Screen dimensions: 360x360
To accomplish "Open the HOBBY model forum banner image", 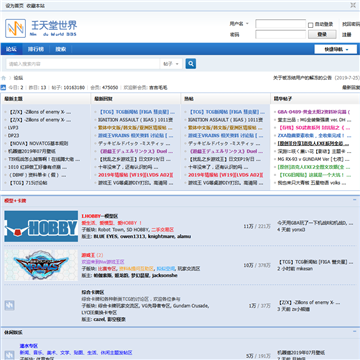I will point(41,226).
